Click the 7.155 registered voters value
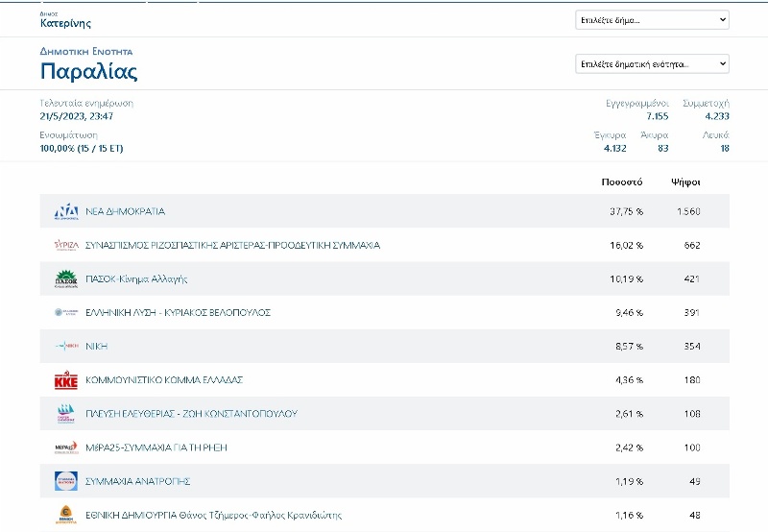The image size is (768, 532). pyautogui.click(x=658, y=116)
